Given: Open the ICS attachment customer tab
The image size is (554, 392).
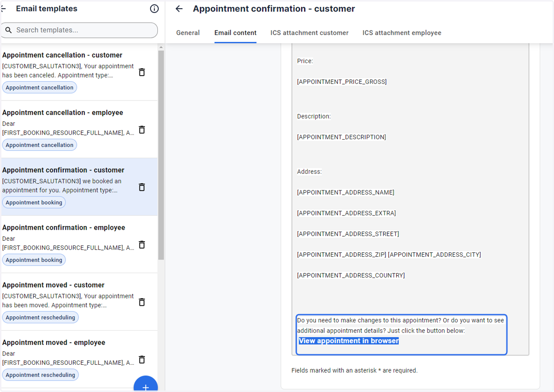Looking at the screenshot, I should pos(309,33).
